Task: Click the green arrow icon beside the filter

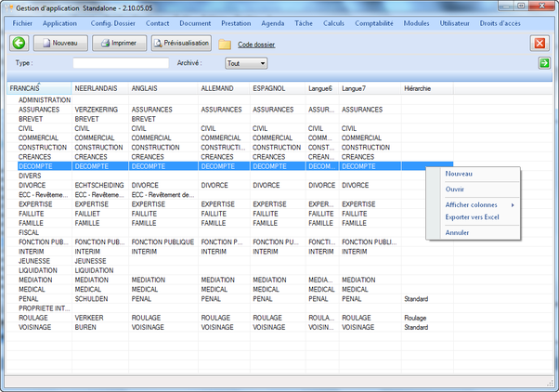Action: [544, 63]
